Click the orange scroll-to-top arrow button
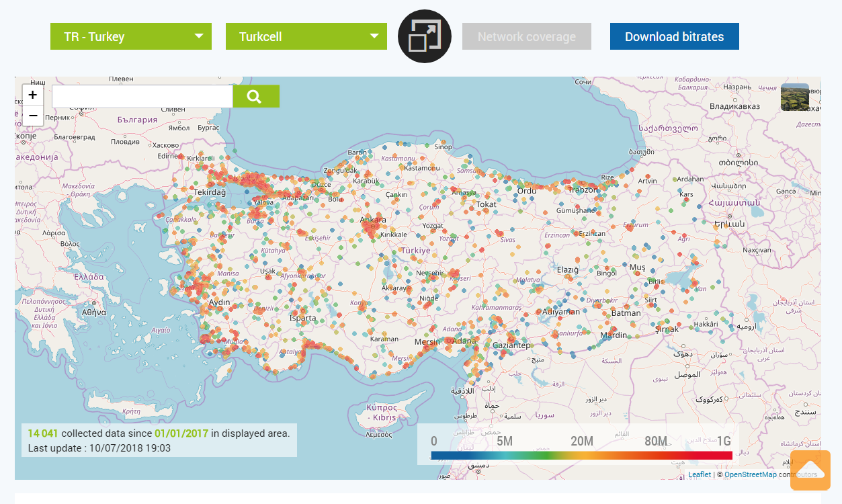The image size is (842, 504). (810, 470)
